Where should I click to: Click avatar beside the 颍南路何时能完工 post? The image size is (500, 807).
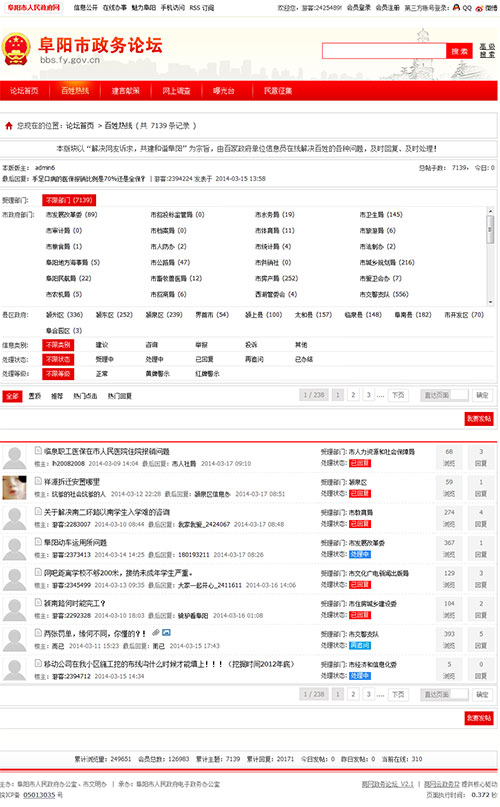tap(14, 609)
